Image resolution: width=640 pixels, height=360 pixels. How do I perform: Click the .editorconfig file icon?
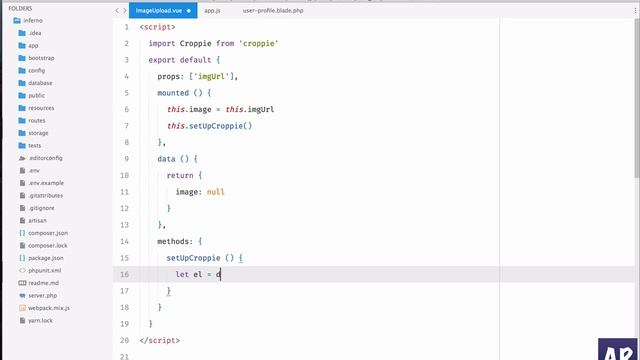[22, 158]
